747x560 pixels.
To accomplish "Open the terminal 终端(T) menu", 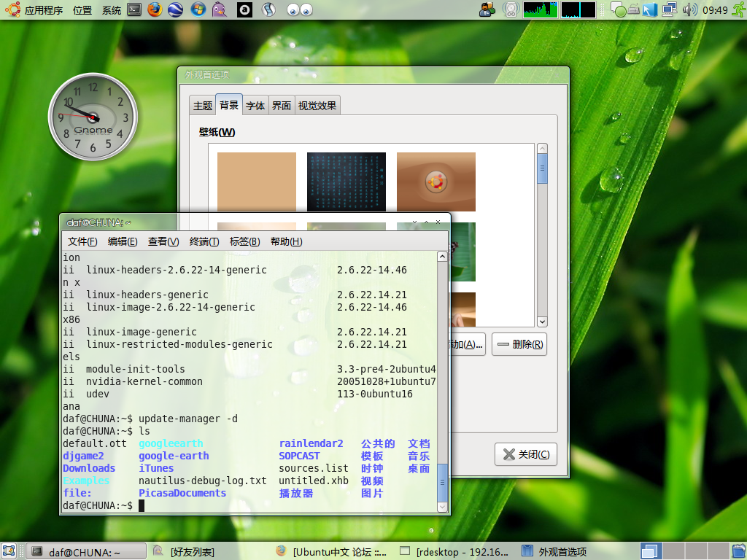I will [204, 241].
